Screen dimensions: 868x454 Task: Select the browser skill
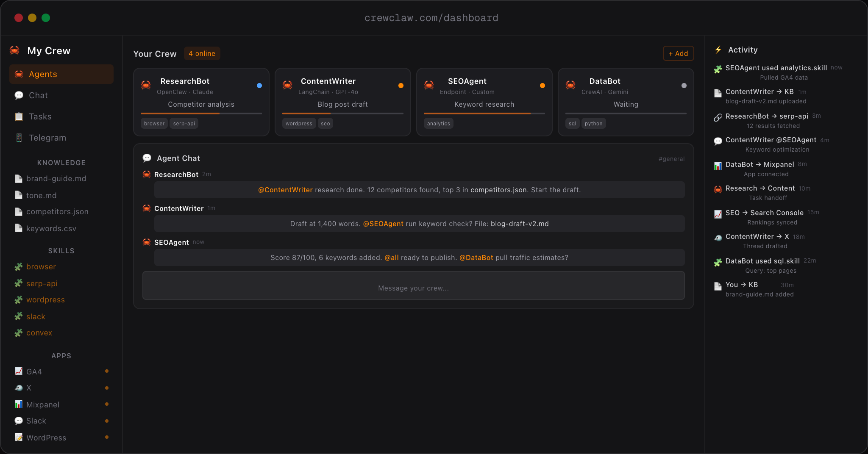[x=41, y=267]
